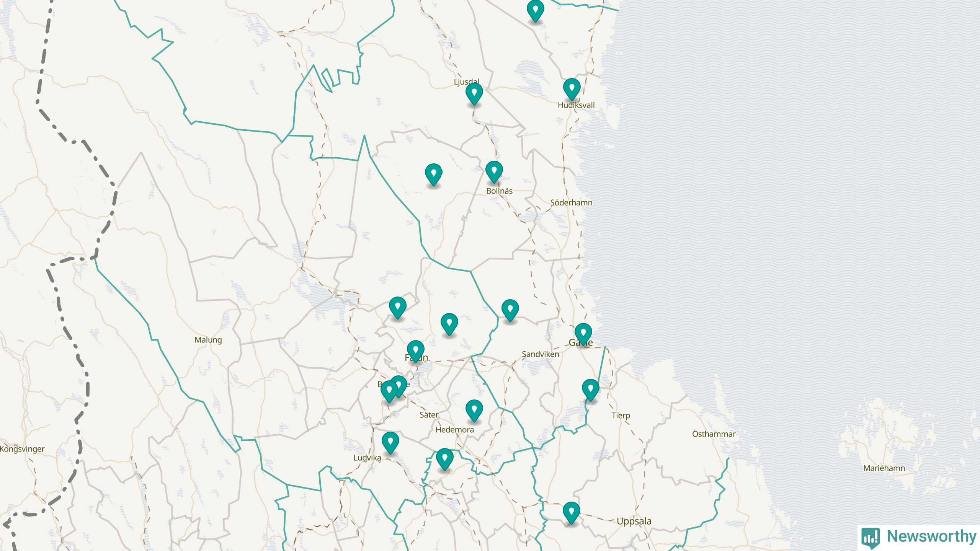Click the Newsworthy chart logo icon
Screen dimensions: 980x551
click(x=871, y=537)
